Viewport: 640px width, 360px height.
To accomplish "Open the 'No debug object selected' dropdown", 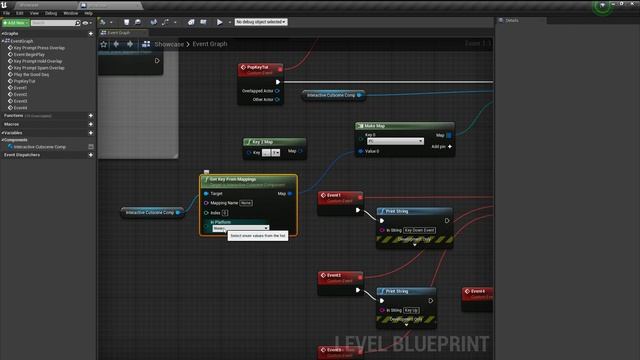I will [261, 22].
